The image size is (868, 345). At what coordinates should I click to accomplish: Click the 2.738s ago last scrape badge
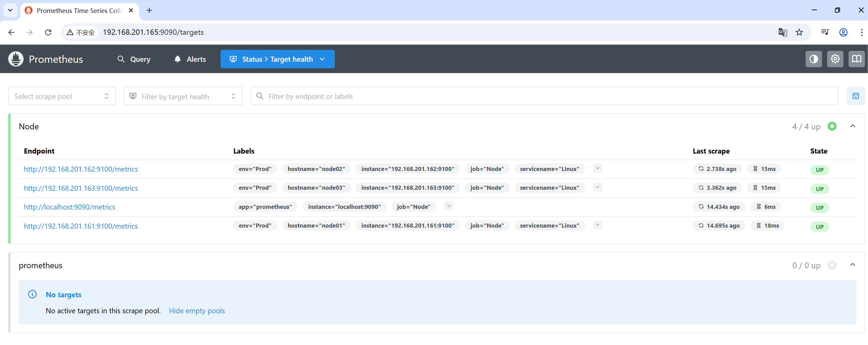coord(717,169)
